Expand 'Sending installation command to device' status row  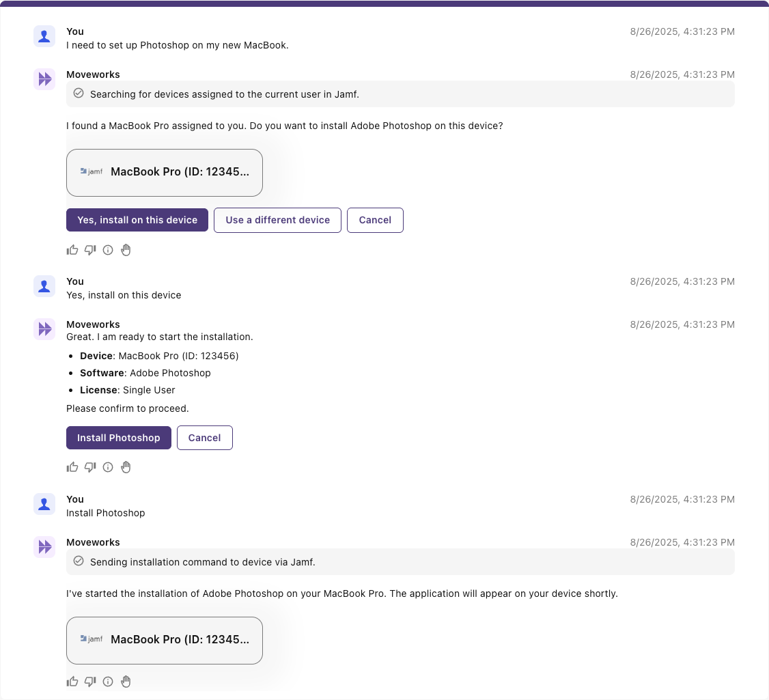pos(400,562)
